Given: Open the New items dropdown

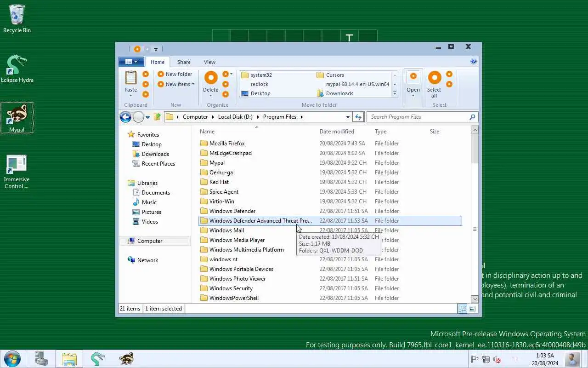Looking at the screenshot, I should pos(176,84).
